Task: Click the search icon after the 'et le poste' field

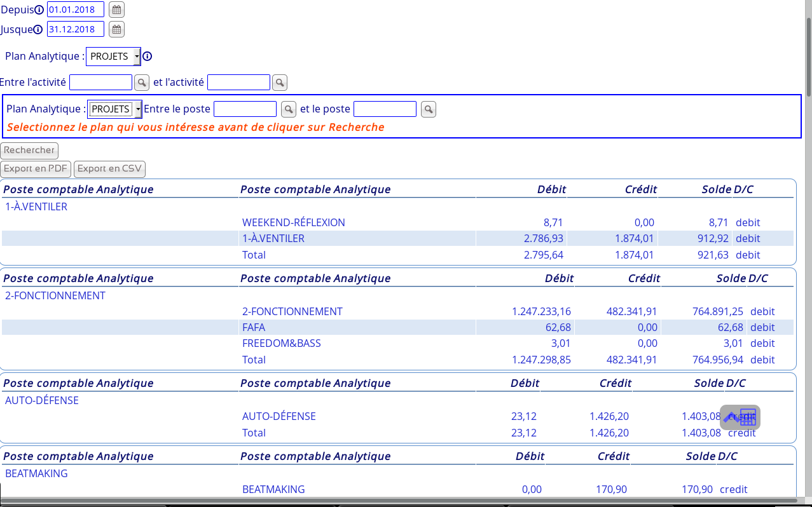Action: (x=429, y=109)
